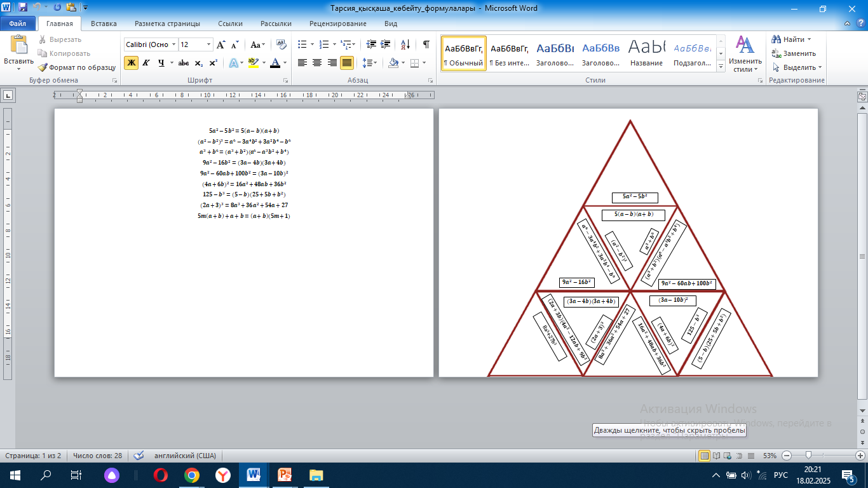Decrease font size with the shrink font icon
This screenshot has width=868, height=488.
point(235,44)
